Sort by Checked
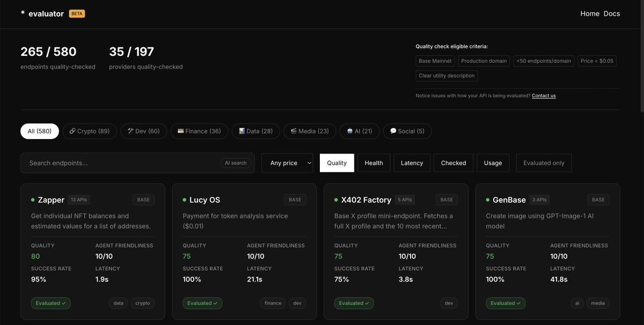 [x=453, y=163]
